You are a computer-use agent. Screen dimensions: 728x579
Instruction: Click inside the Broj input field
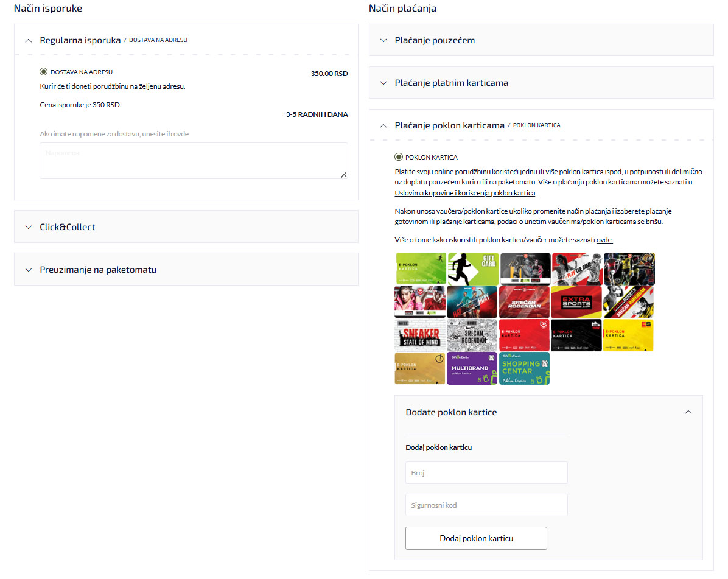486,472
